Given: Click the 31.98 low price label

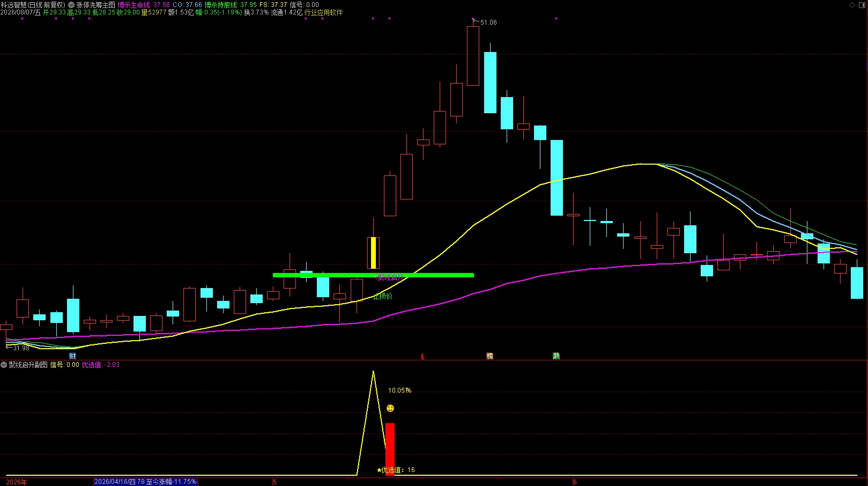Looking at the screenshot, I should coord(21,348).
